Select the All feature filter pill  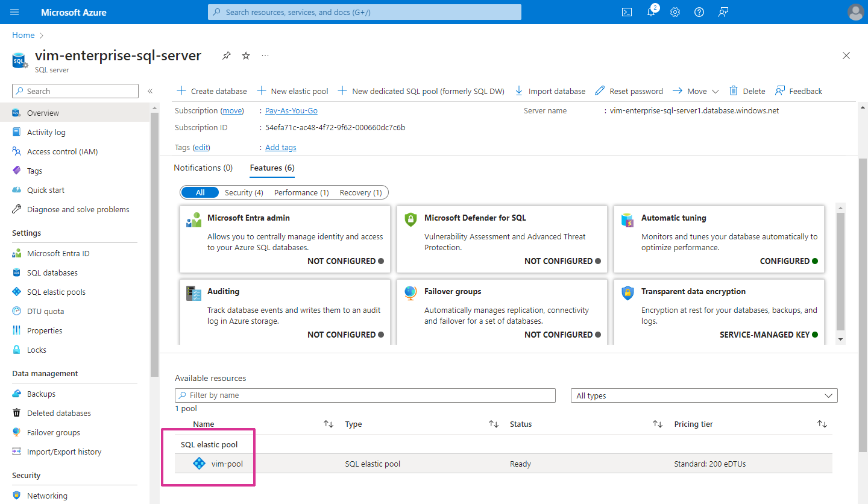(x=200, y=192)
